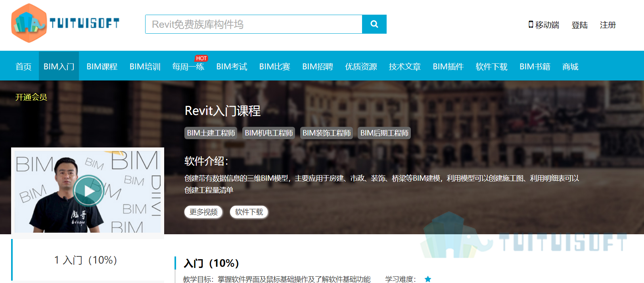
Task: Click the mobile phone icon for 移动端
Action: (531, 25)
